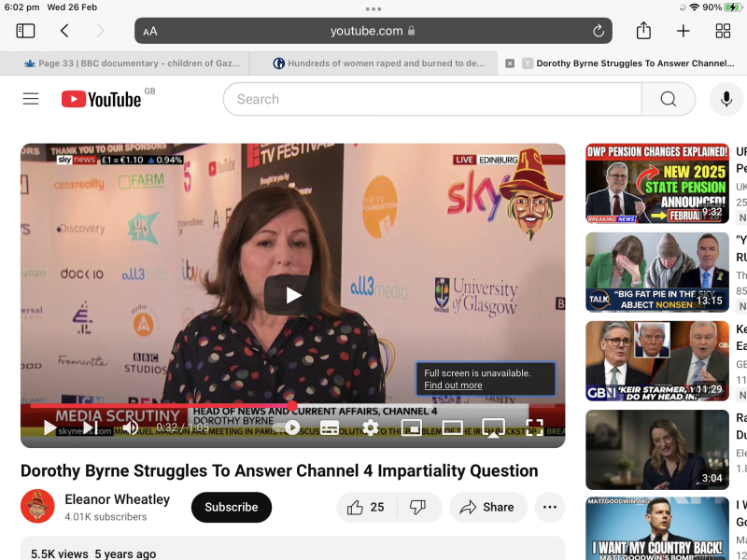Viewport: 747px width, 560px height.
Task: Start voice search with microphone icon
Action: point(726,99)
